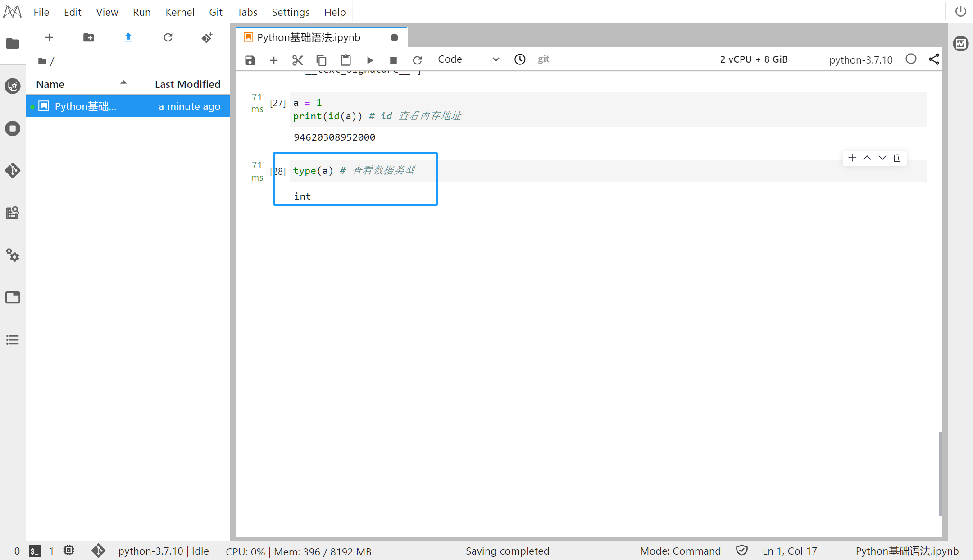The height and width of the screenshot is (560, 973).
Task: Open the right sidebar monitor icon
Action: [x=960, y=44]
